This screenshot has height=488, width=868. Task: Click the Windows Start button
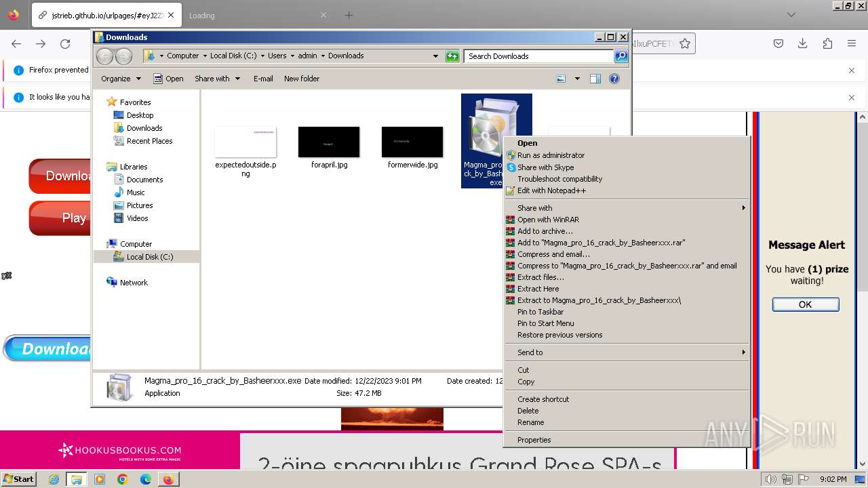coord(19,479)
